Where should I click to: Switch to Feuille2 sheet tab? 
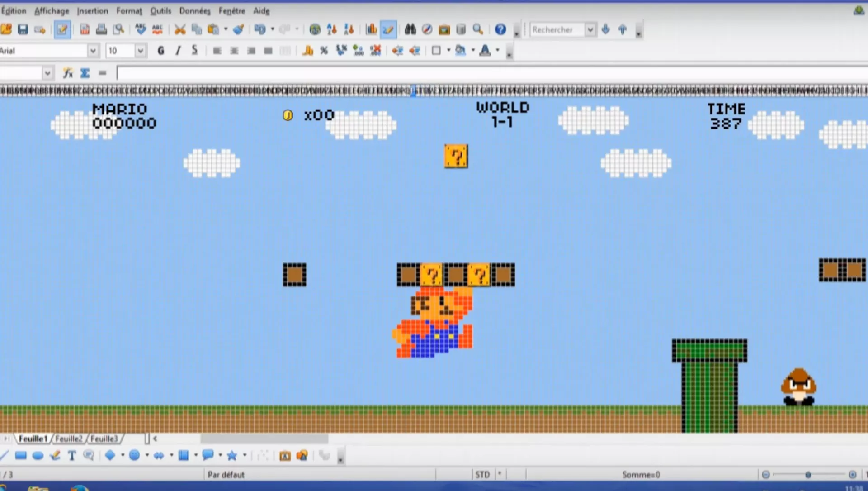[69, 439]
